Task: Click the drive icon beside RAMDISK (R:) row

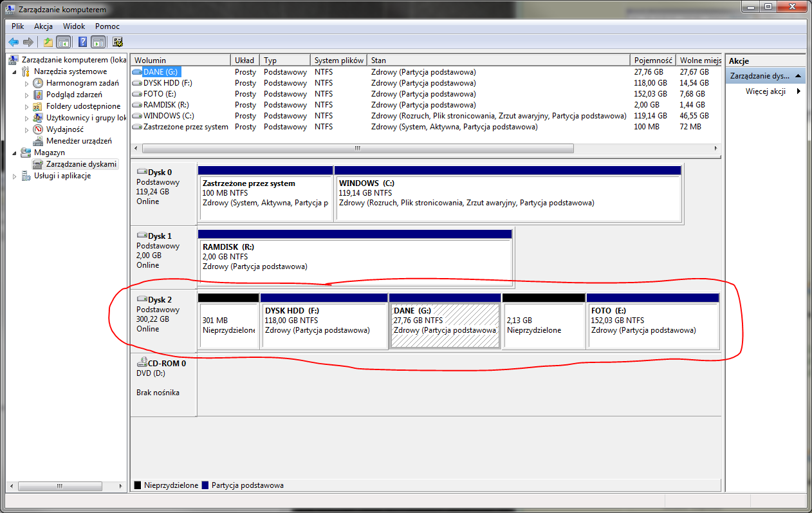Action: [137, 105]
